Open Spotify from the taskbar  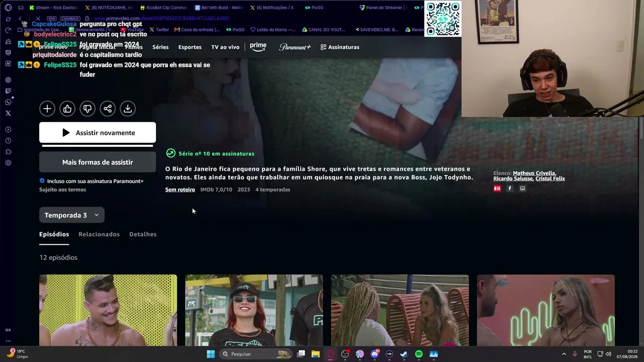point(419,354)
